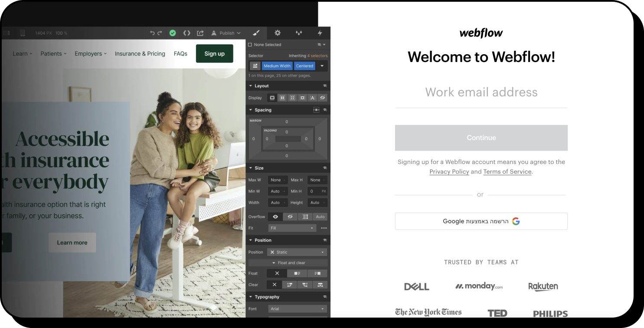The height and width of the screenshot is (328, 644).
Task: Click the Work email address field
Action: pos(481,92)
